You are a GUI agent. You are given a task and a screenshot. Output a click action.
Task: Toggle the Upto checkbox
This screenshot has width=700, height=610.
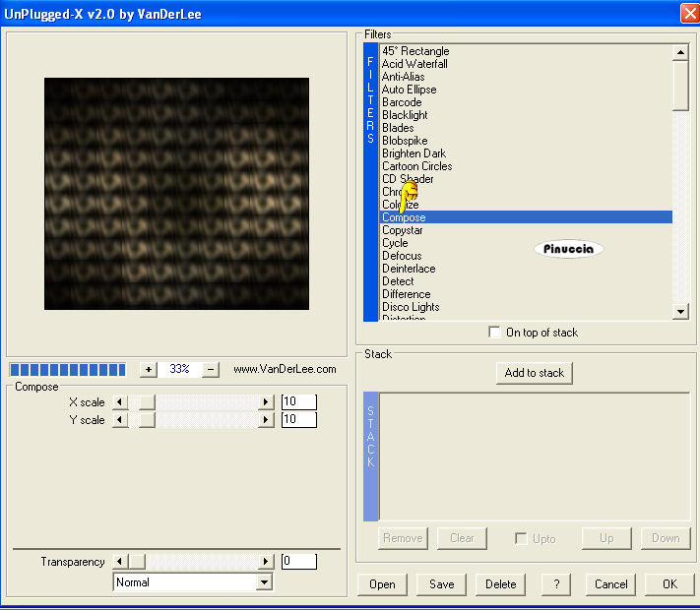click(522, 538)
